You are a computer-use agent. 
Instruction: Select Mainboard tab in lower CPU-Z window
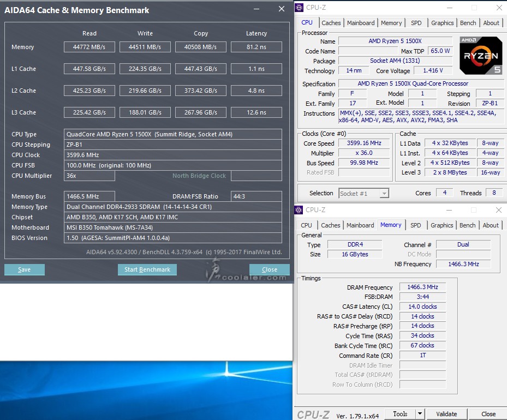(x=360, y=225)
